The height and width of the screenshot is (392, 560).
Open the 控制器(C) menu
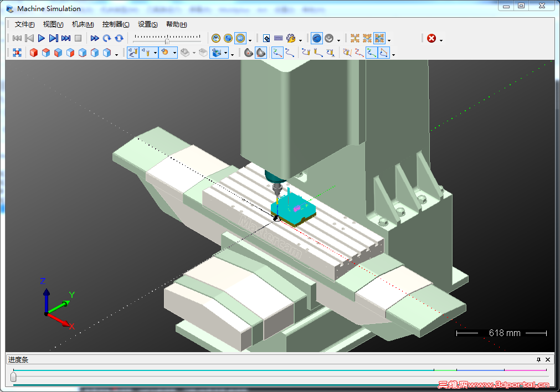click(116, 24)
